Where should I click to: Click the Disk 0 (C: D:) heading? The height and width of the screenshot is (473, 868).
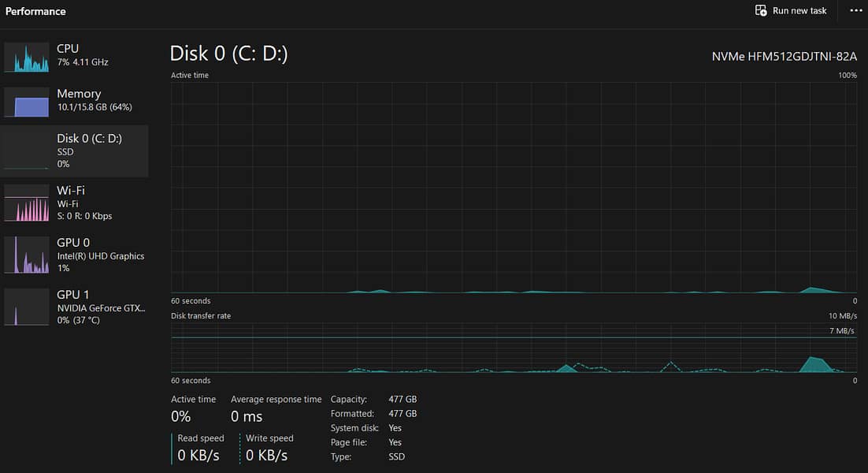click(228, 54)
